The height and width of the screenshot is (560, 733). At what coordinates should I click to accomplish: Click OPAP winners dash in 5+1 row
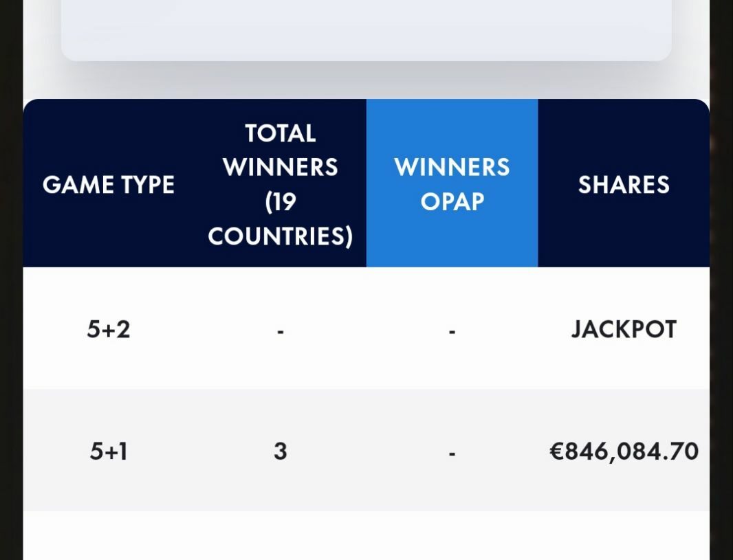pyautogui.click(x=452, y=453)
